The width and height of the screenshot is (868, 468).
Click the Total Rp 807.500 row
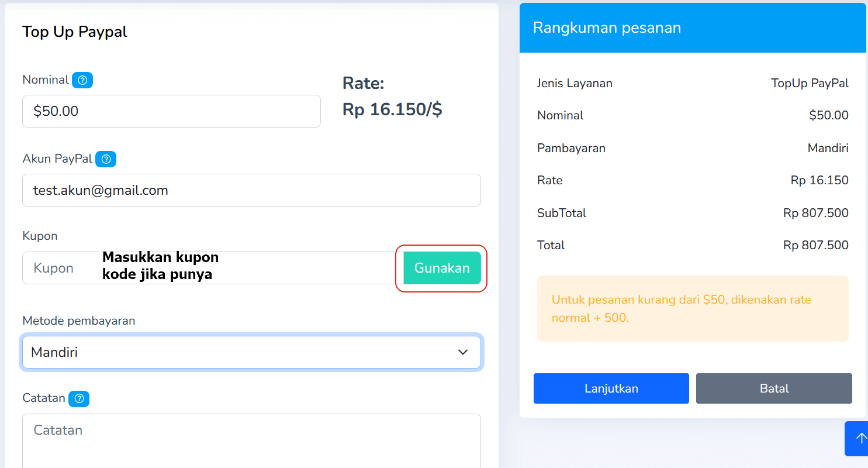coord(692,245)
